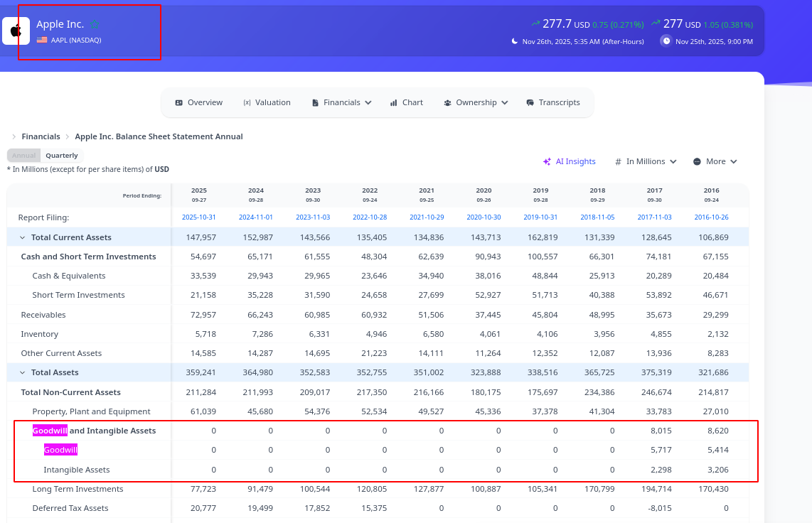
Task: Click the clock icon by market close time
Action: [x=666, y=41]
